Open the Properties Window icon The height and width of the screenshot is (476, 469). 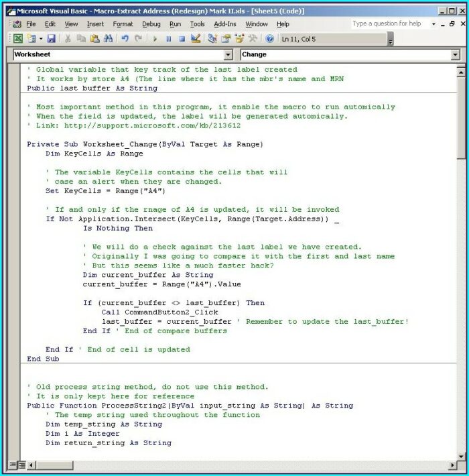click(226, 39)
